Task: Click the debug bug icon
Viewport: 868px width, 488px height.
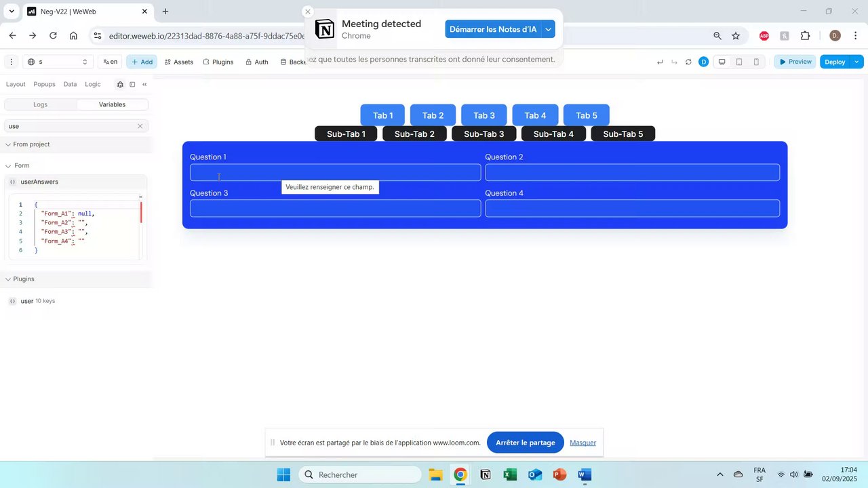Action: pos(120,85)
